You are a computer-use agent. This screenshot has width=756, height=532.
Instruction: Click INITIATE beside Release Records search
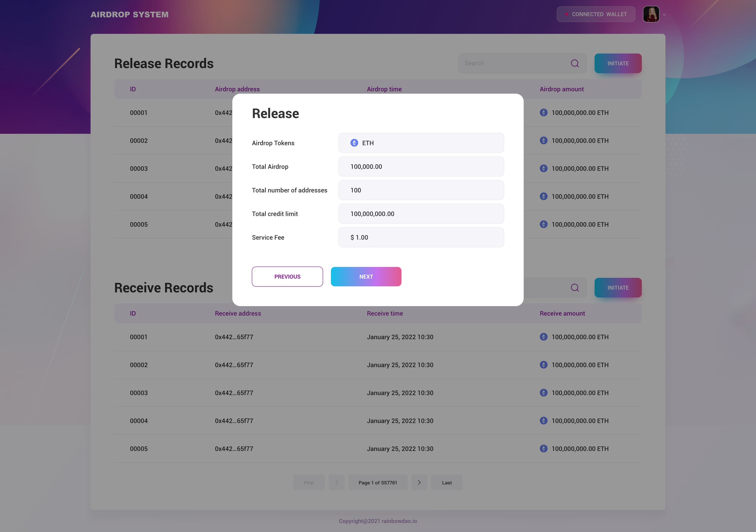point(618,63)
